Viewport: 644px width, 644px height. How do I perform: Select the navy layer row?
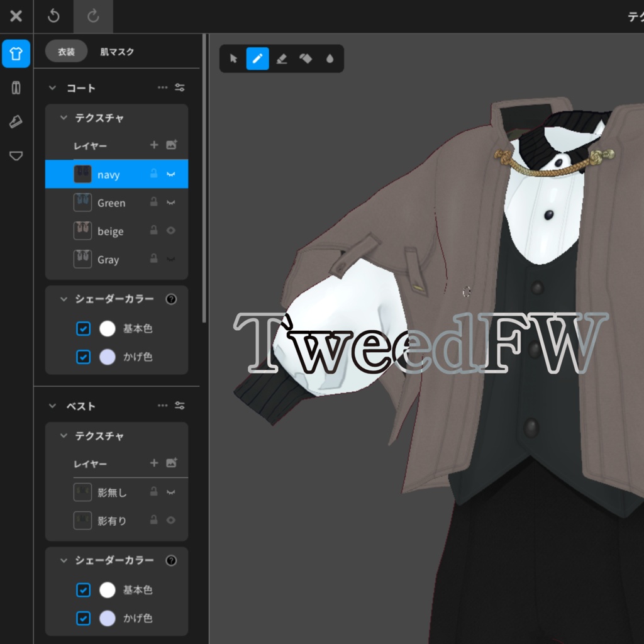pyautogui.click(x=116, y=174)
